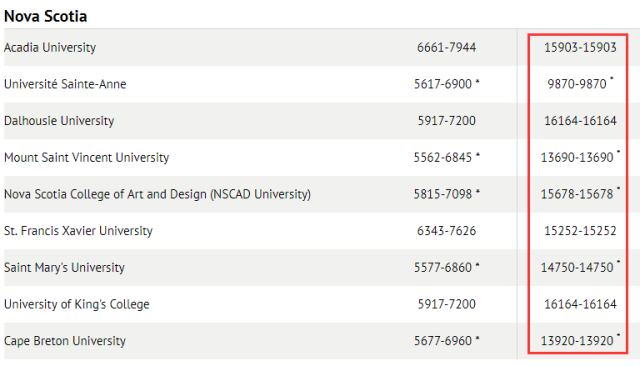Click Mount Saint Vincent University
The image size is (640, 366).
click(x=87, y=157)
